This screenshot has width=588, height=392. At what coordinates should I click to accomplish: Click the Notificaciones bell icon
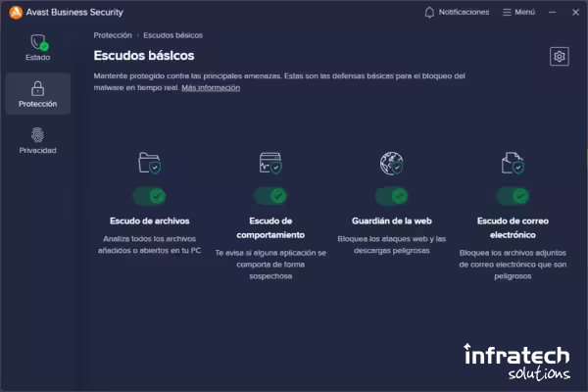point(429,13)
